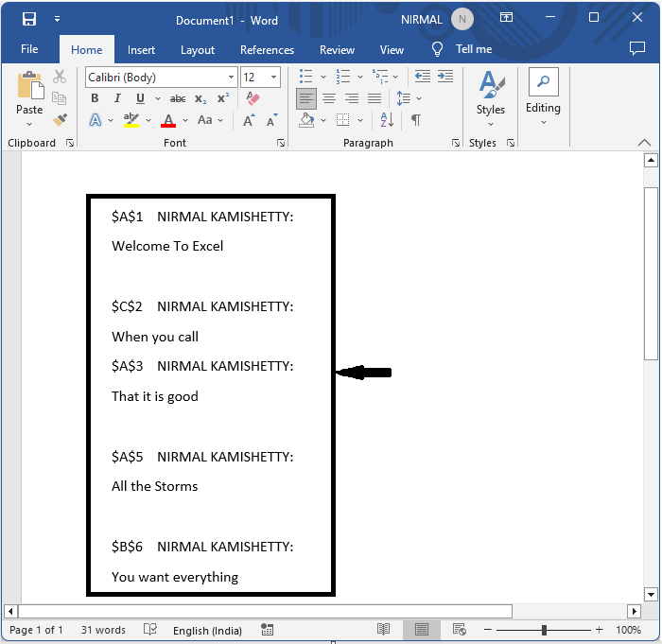
Task: Open the Calibri (Body) font name box
Action: (x=161, y=78)
